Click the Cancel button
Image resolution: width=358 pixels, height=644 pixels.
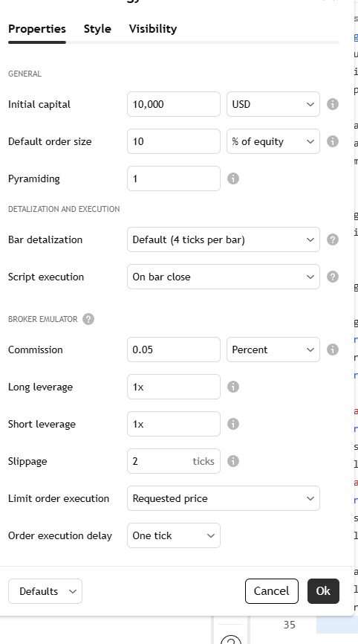(x=272, y=591)
